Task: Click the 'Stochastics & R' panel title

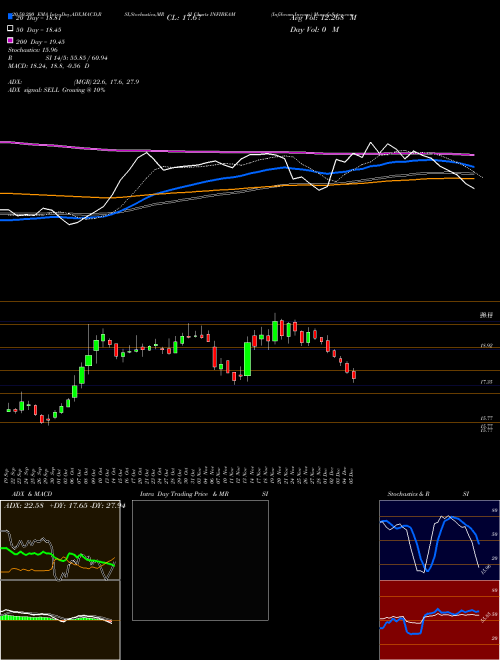Action: (x=408, y=494)
